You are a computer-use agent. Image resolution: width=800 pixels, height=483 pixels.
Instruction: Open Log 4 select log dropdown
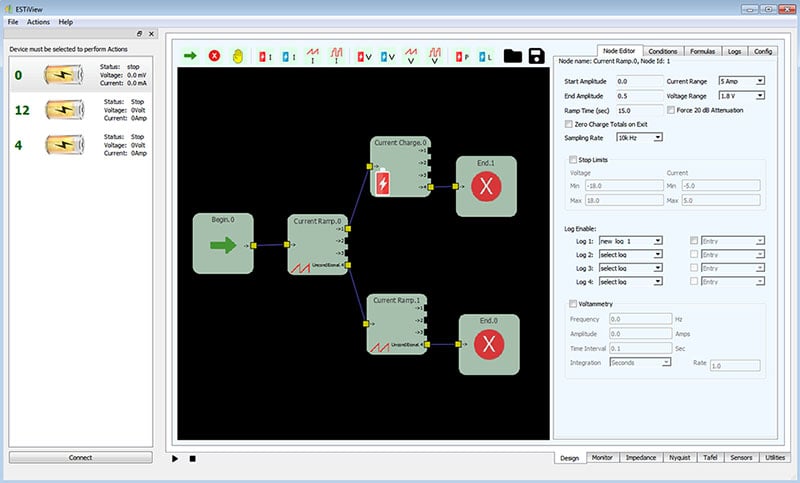(631, 281)
